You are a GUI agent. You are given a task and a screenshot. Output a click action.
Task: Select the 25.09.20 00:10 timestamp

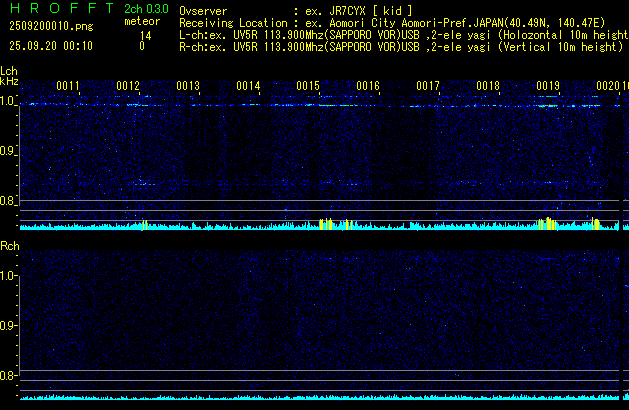point(47,46)
